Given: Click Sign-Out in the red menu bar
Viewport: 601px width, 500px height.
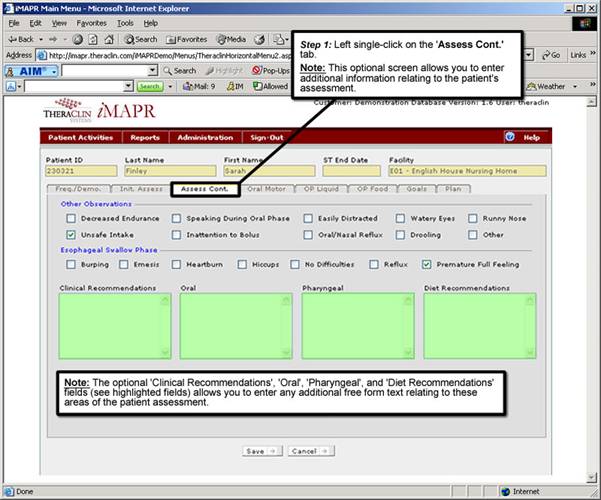Looking at the screenshot, I should click(x=267, y=137).
